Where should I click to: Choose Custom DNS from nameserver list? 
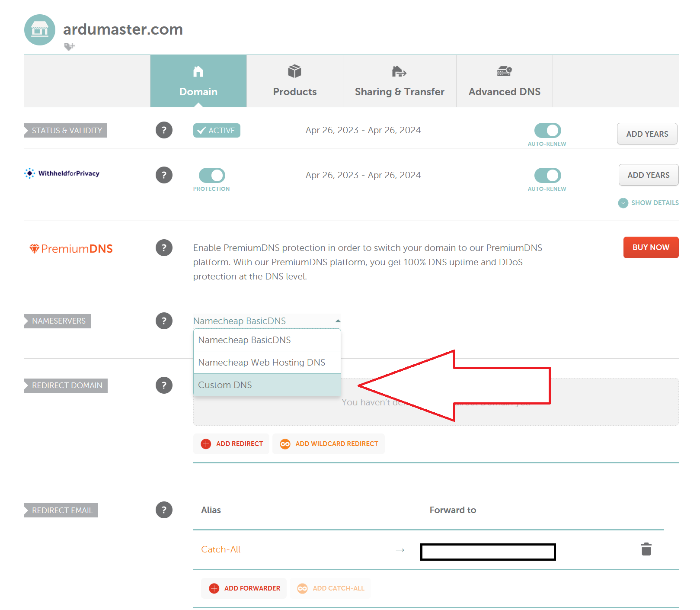267,385
